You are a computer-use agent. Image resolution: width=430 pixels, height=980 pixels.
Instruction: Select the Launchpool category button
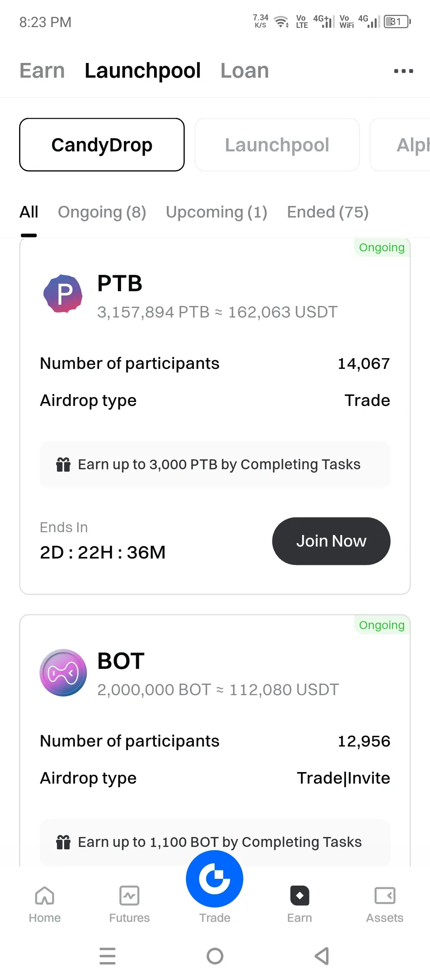pyautogui.click(x=277, y=145)
